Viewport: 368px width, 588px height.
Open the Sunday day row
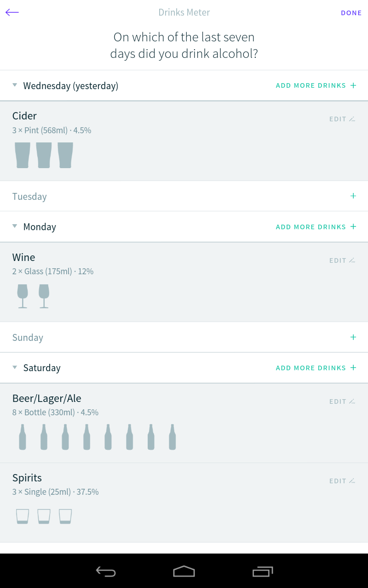(x=184, y=337)
